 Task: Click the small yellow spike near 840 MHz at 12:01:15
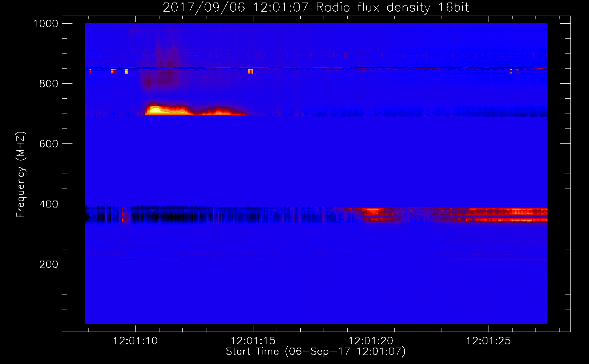[x=250, y=71]
